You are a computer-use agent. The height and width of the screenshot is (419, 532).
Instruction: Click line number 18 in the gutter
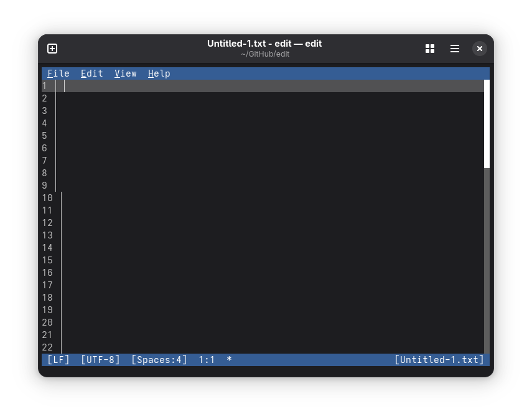47,298
